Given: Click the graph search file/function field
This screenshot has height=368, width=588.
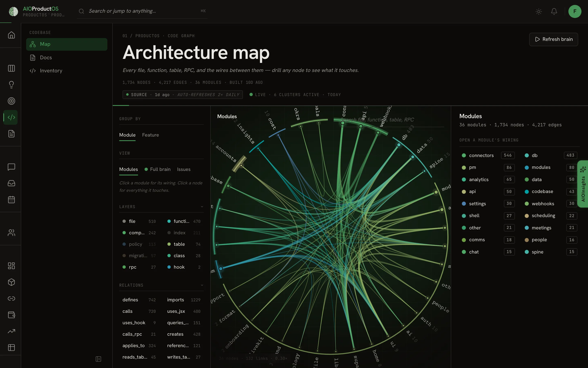Looking at the screenshot, I should click(x=392, y=120).
